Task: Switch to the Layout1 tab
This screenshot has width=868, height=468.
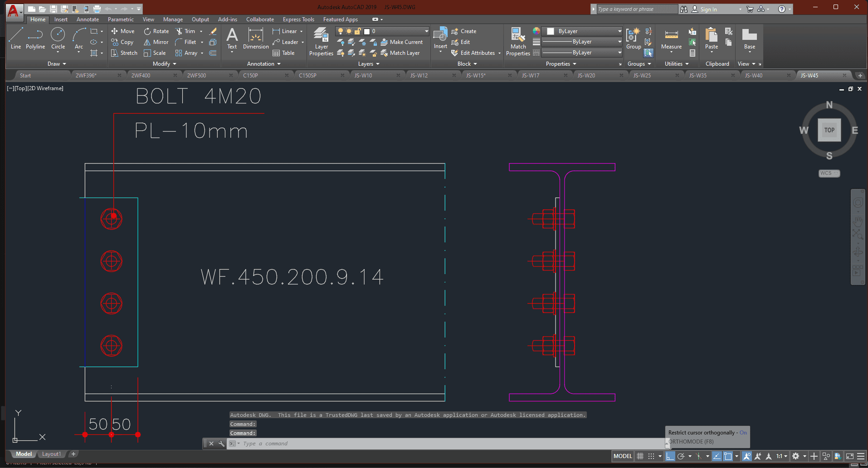Action: point(51,454)
